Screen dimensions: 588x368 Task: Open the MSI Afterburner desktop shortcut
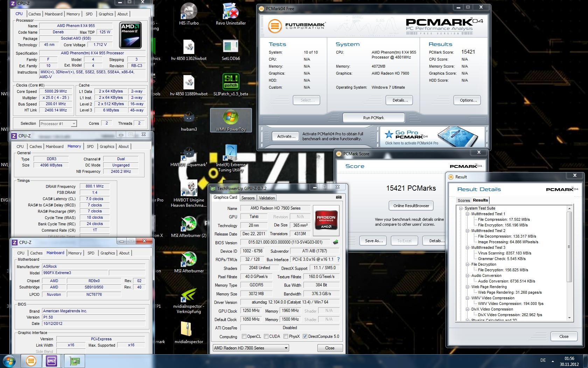coord(189,262)
